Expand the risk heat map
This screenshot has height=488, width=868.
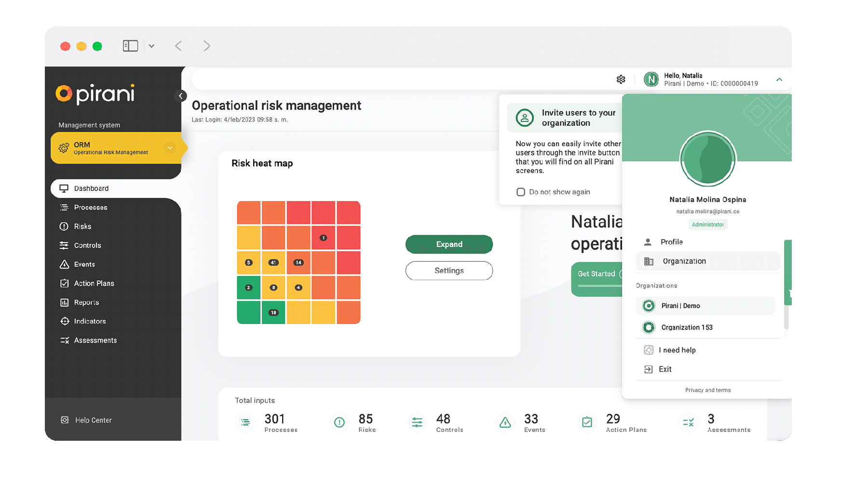coord(448,244)
